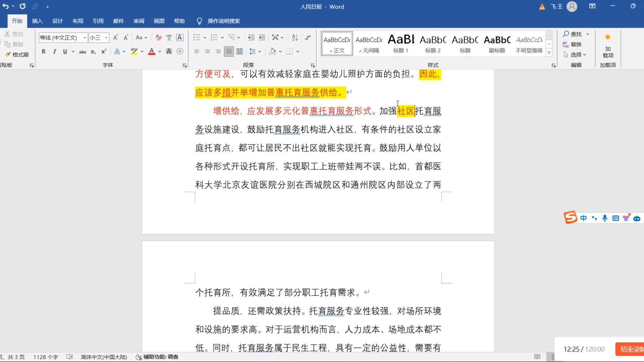
Task: Apply strikethrough formatting
Action: [83, 52]
